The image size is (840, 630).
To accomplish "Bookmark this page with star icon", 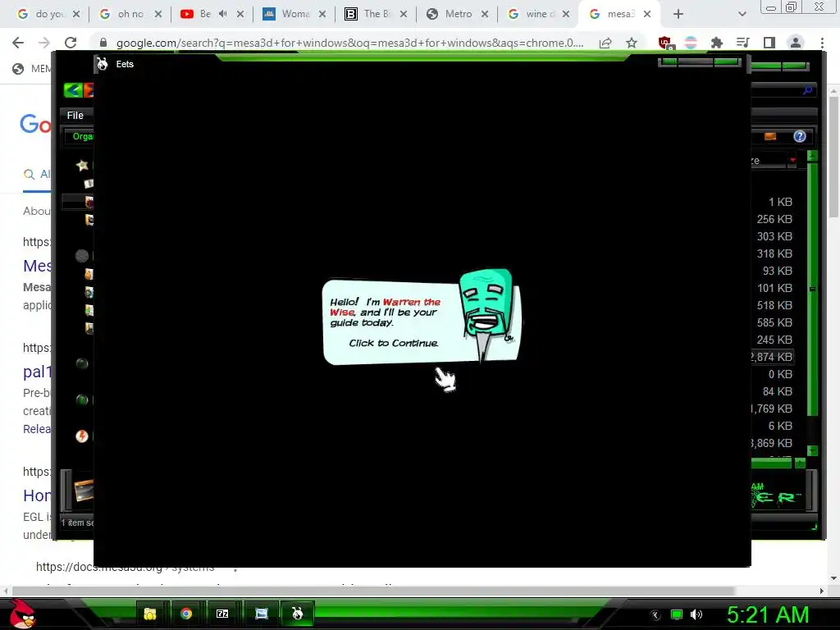I will (x=632, y=43).
